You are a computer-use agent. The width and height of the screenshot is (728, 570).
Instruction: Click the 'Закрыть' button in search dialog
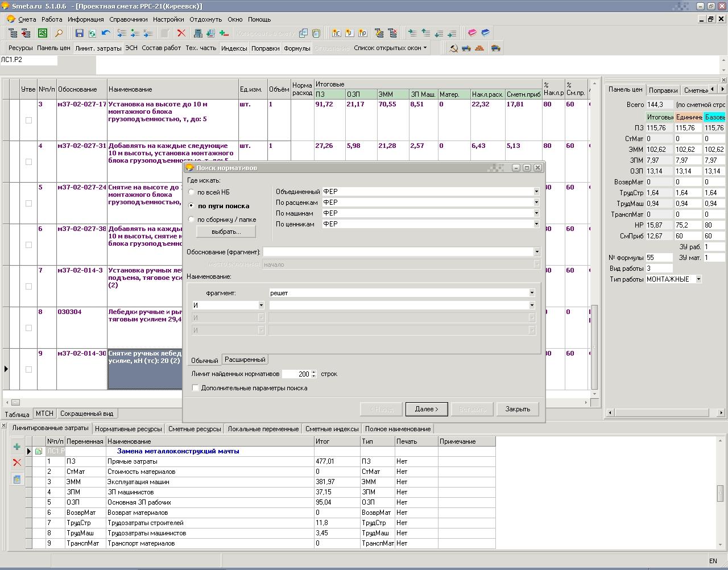coord(518,409)
